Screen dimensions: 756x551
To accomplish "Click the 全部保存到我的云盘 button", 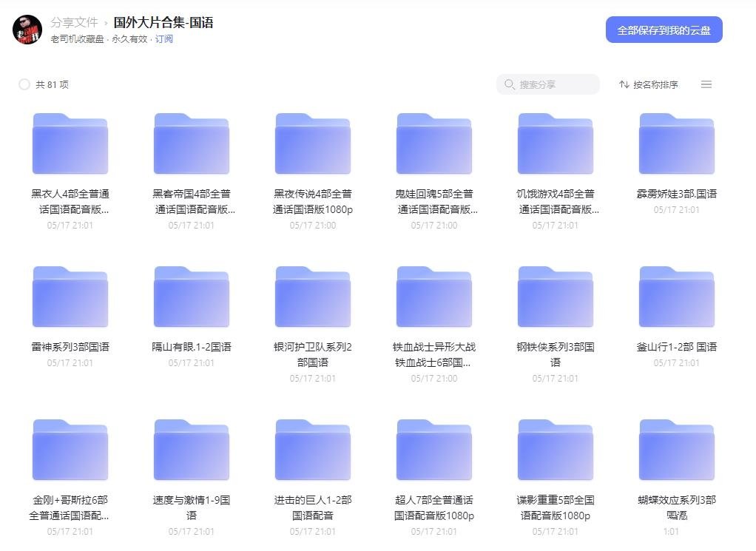I will [x=664, y=30].
